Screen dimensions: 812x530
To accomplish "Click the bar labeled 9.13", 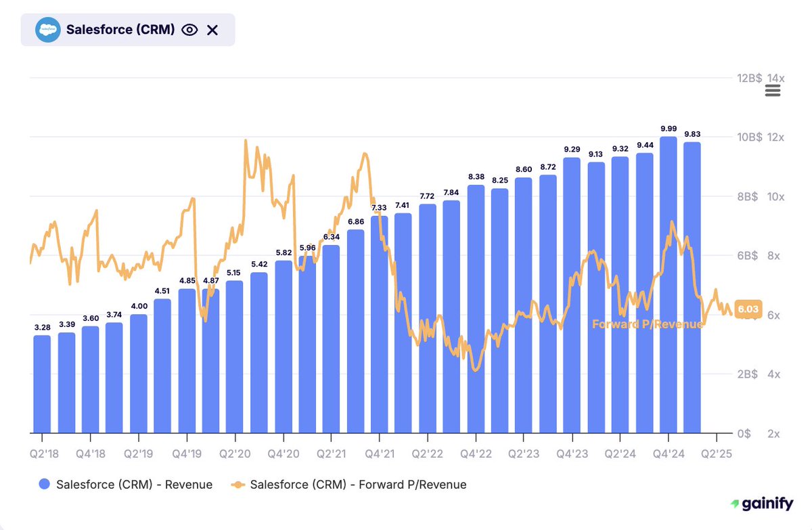I will click(596, 298).
